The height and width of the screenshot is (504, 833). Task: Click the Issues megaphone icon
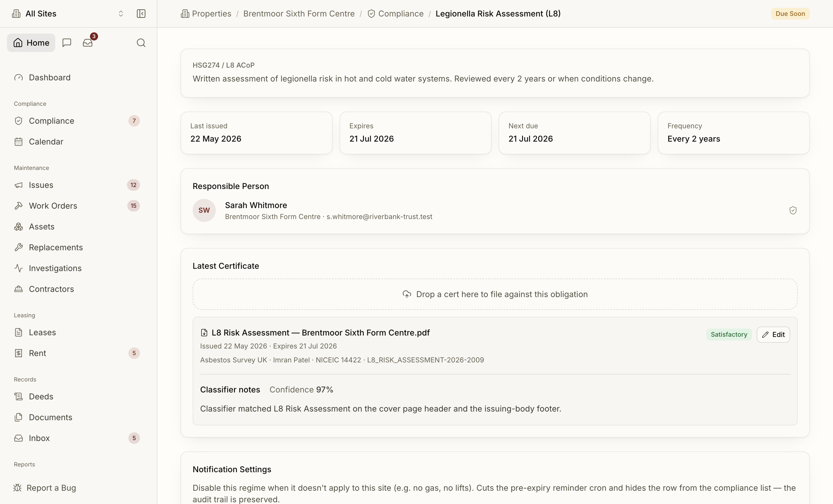tap(19, 185)
